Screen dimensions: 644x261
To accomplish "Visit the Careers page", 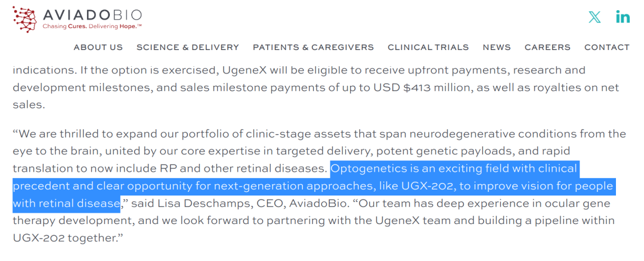I will coord(547,47).
